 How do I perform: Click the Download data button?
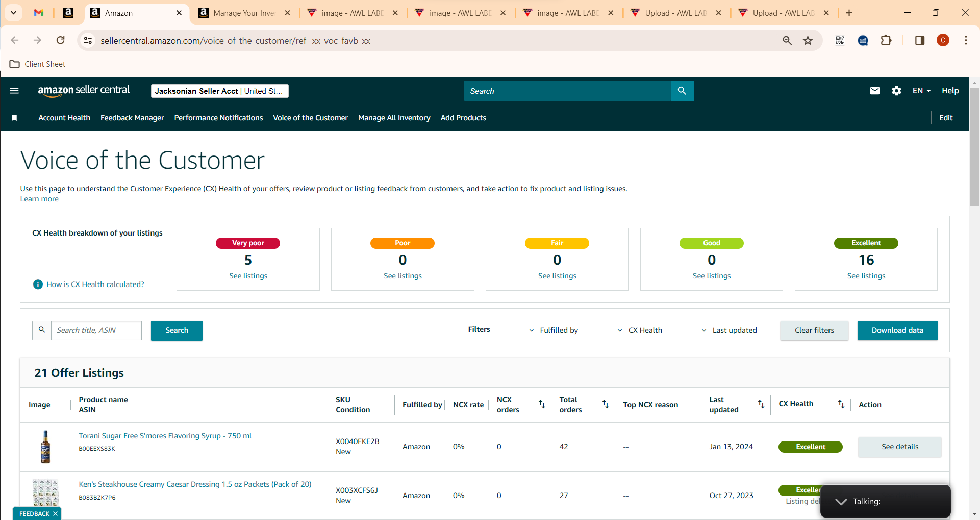click(897, 330)
